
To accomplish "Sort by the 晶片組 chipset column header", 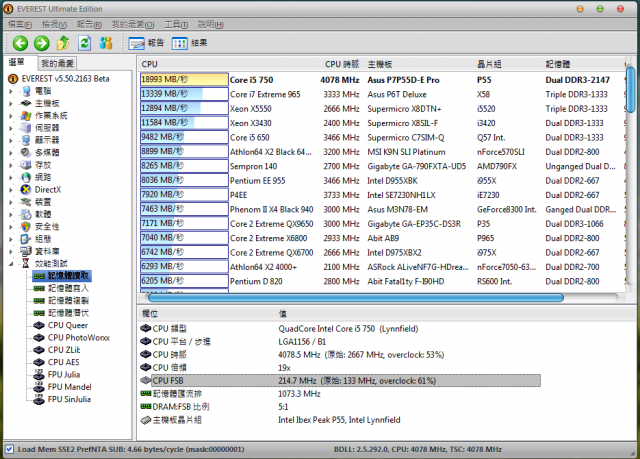I will (x=489, y=64).
